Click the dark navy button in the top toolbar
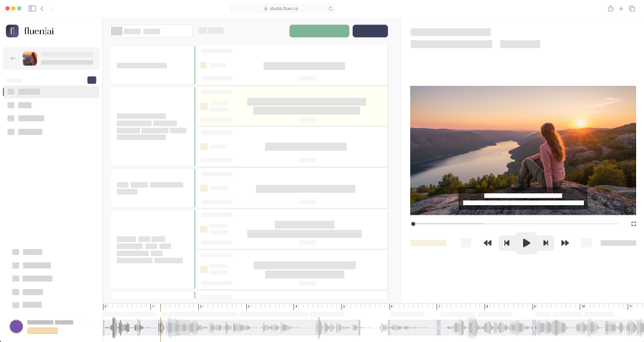Viewport: 644px width, 342px height. coord(370,31)
